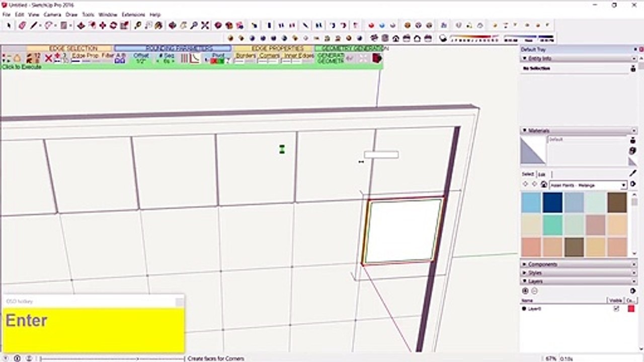Image resolution: width=644 pixels, height=362 pixels.
Task: Open the Window menu
Action: click(108, 15)
